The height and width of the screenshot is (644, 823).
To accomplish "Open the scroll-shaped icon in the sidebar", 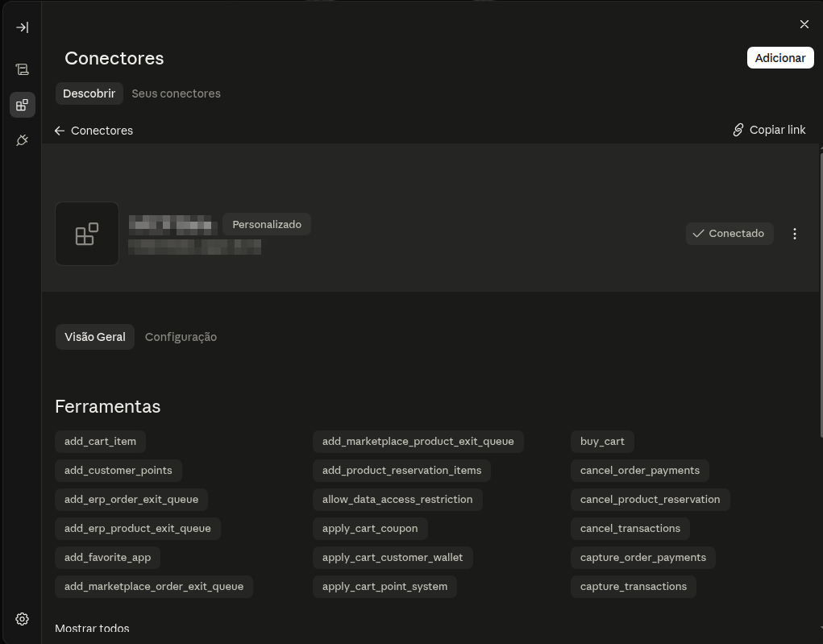I will [x=22, y=69].
